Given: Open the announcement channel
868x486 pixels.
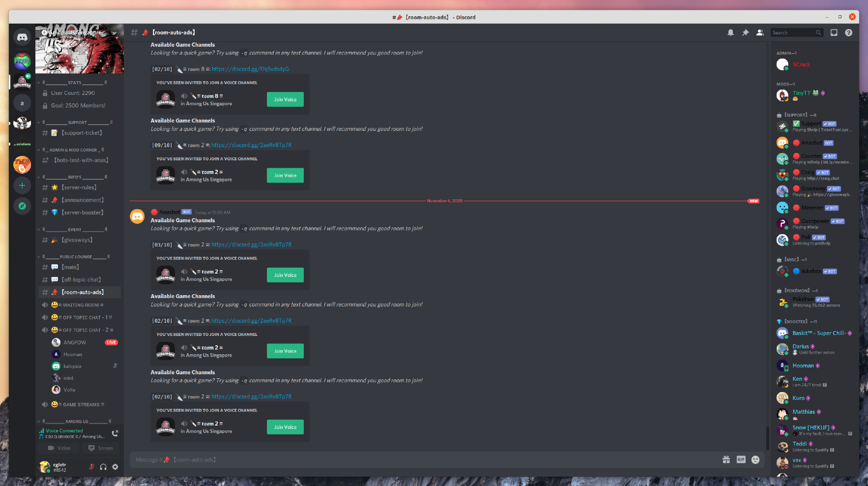Looking at the screenshot, I should coord(80,200).
